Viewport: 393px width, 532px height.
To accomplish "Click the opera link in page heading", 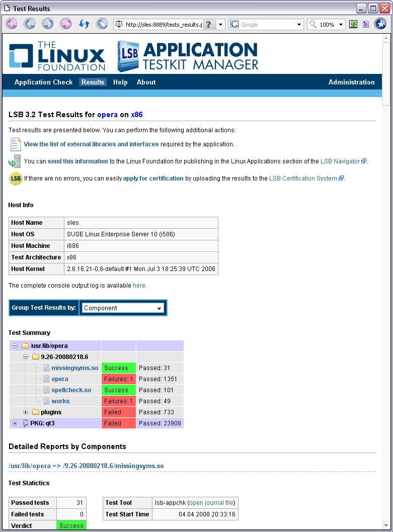I will click(x=107, y=115).
